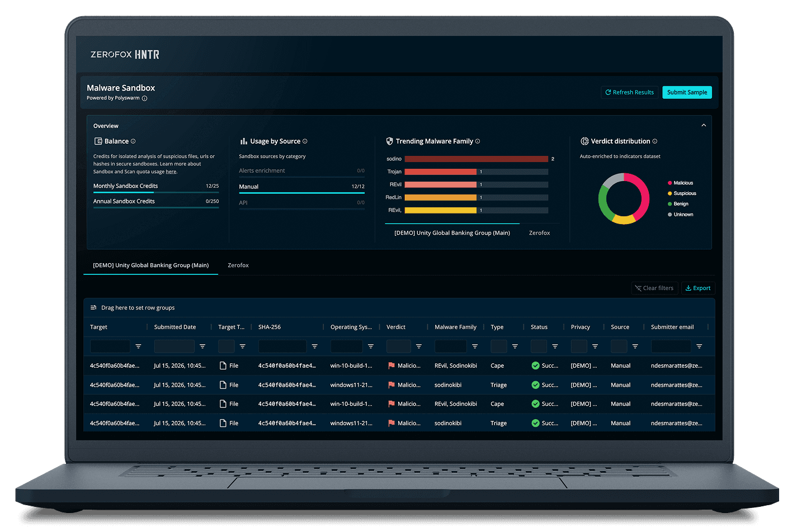Switch to Zerofox tab under trending chart
The image size is (792, 532).
click(x=540, y=233)
